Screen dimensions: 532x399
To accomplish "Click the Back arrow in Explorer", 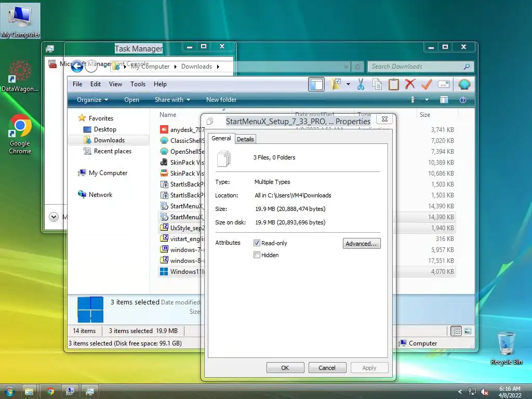I will click(x=77, y=66).
